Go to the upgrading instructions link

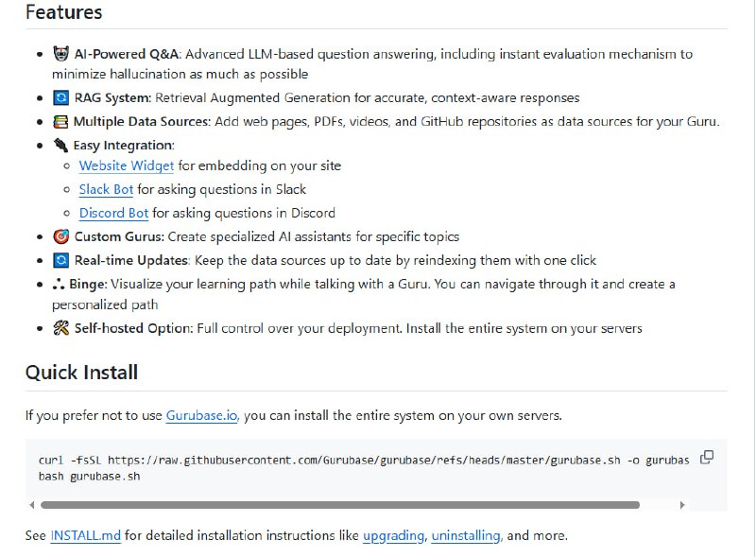(393, 535)
